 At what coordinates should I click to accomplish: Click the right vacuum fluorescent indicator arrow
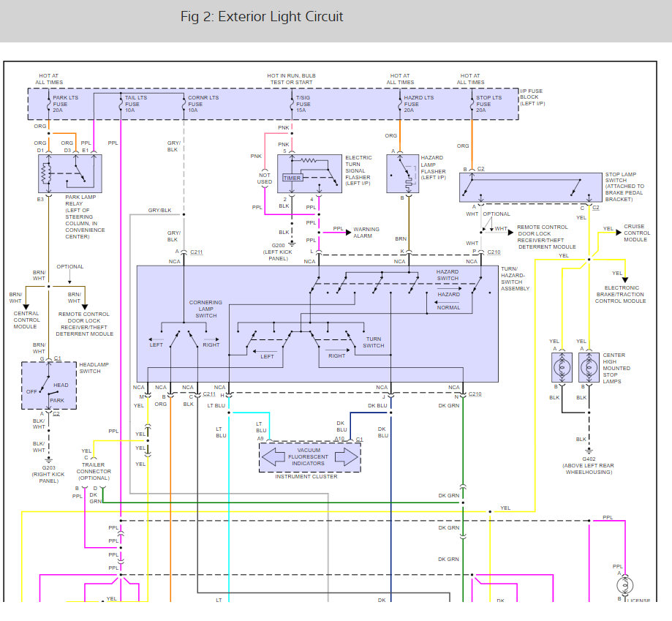tap(347, 457)
